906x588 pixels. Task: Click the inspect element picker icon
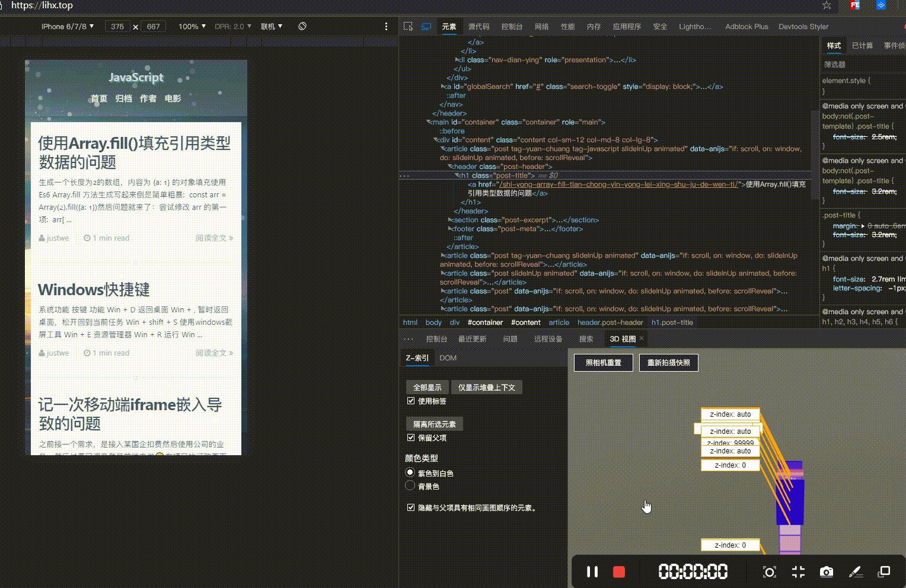click(x=408, y=27)
